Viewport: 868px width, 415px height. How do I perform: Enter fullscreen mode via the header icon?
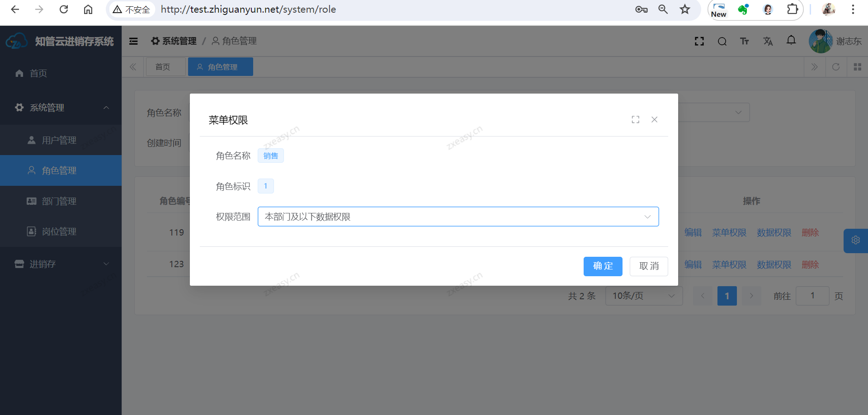point(699,42)
